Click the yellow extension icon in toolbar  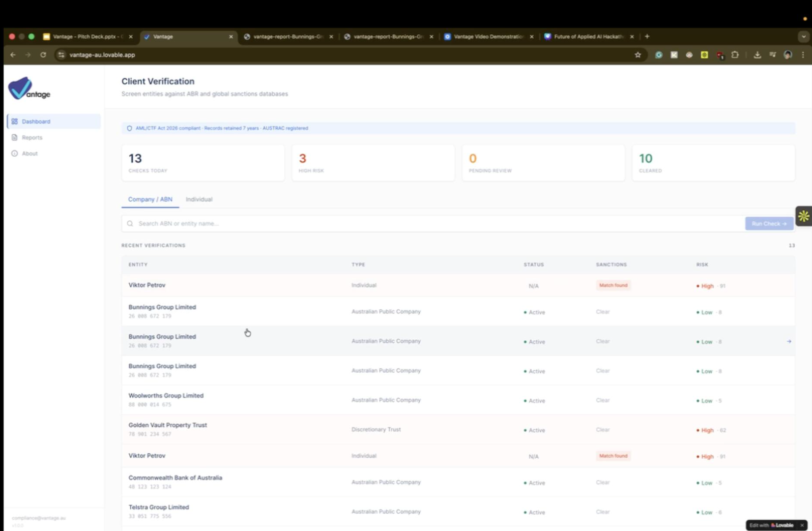(x=704, y=55)
